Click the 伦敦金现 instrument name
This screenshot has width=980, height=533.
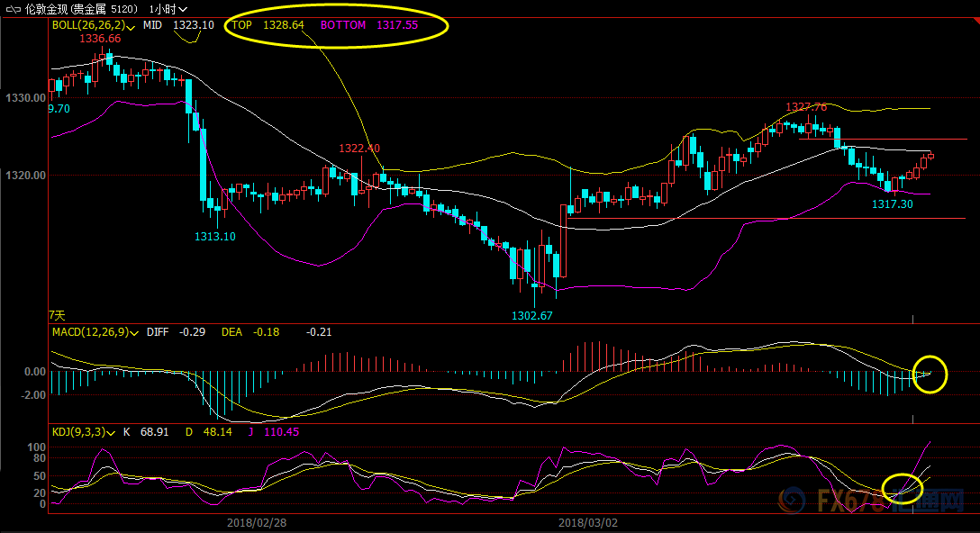tap(46, 9)
